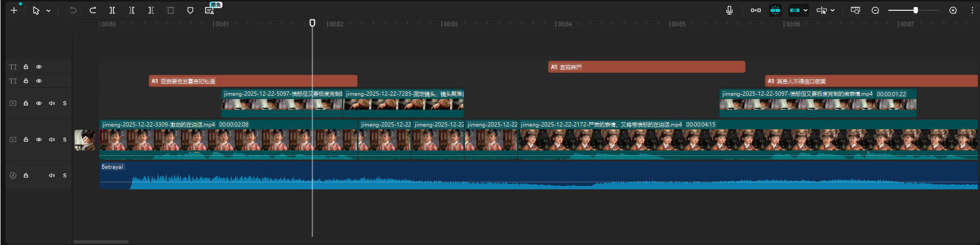Click the plus add track button
This screenshot has height=245, width=980.
point(14,10)
